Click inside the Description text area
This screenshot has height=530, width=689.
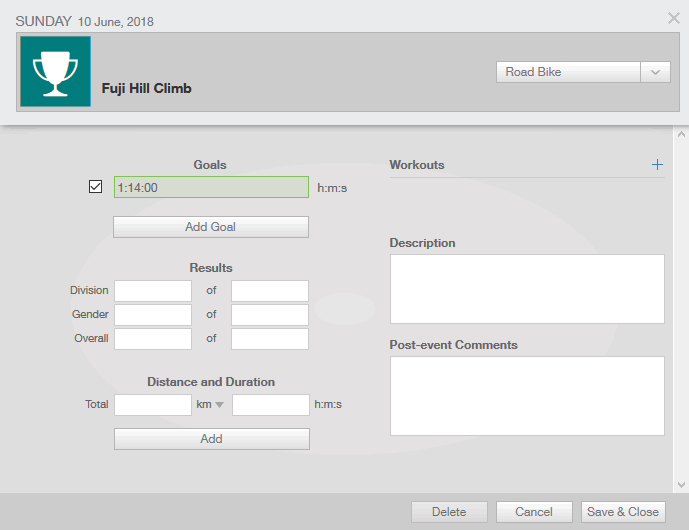tap(527, 289)
